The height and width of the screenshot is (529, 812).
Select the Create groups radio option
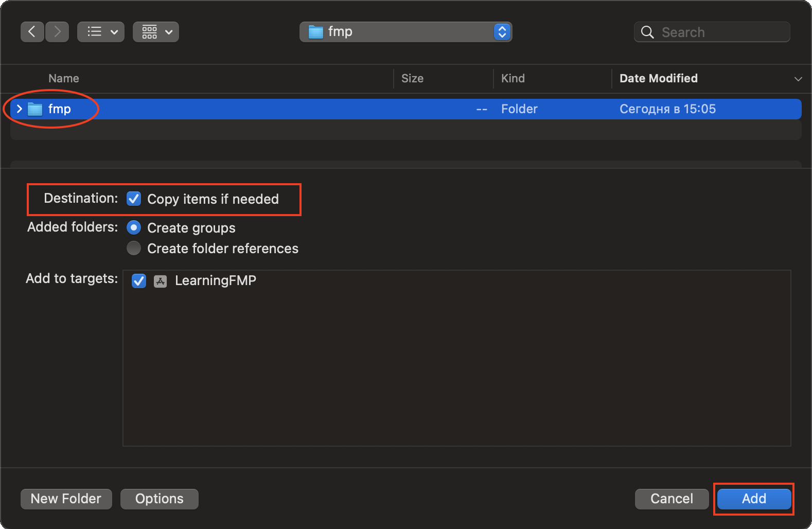(x=134, y=227)
